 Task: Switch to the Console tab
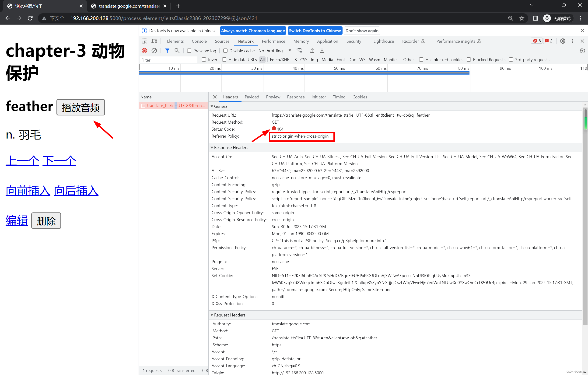coord(199,41)
